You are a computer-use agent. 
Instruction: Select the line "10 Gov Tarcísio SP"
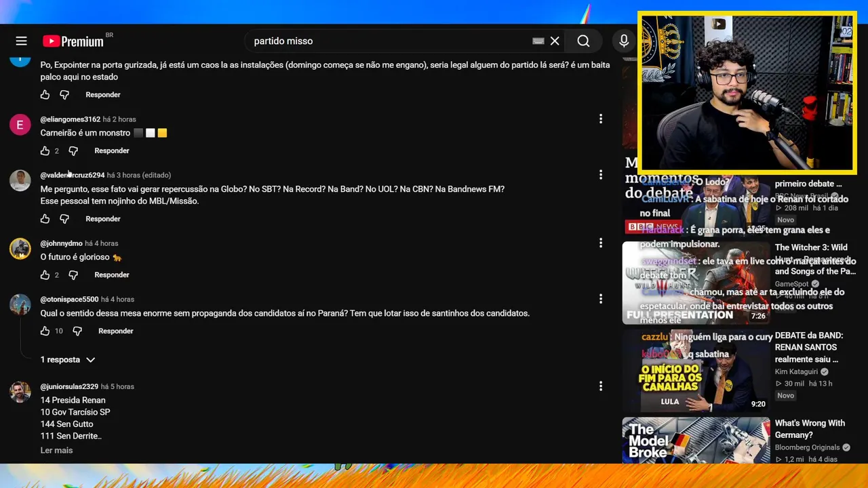tap(75, 413)
